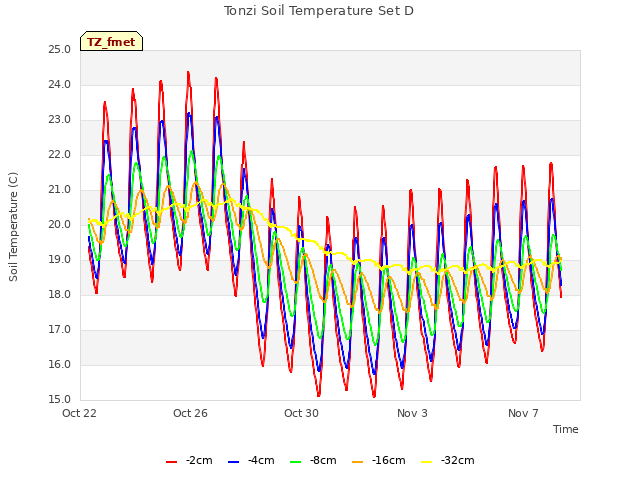Click the Oct 22 x-axis tick label
The image size is (640, 480).
79,413
